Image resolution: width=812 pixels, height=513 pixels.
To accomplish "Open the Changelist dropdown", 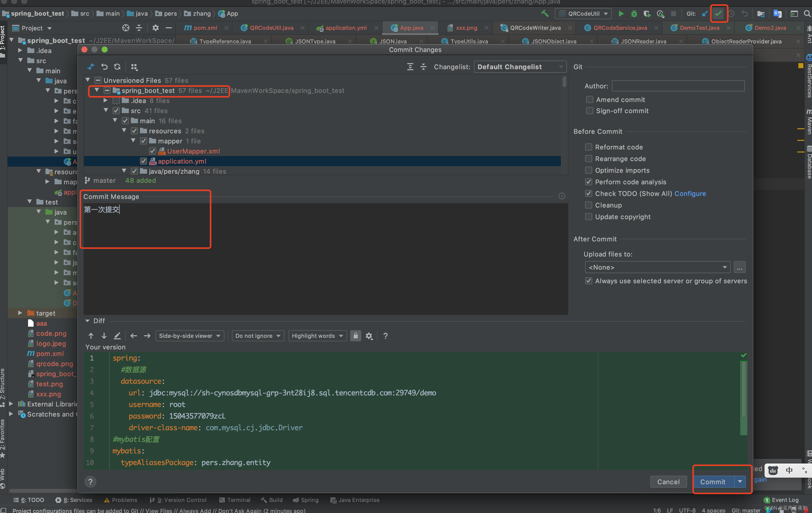I will click(x=520, y=67).
